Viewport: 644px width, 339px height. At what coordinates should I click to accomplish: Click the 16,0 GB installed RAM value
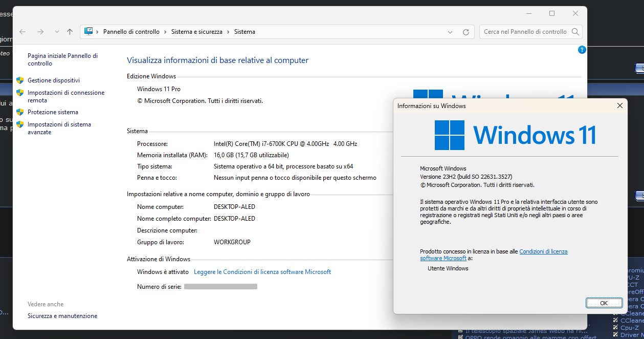coord(251,155)
